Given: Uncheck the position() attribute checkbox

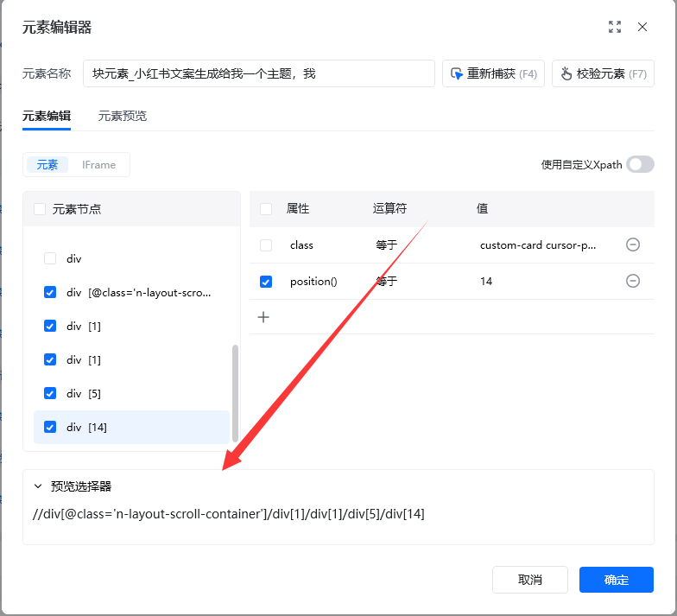Looking at the screenshot, I should [x=266, y=282].
